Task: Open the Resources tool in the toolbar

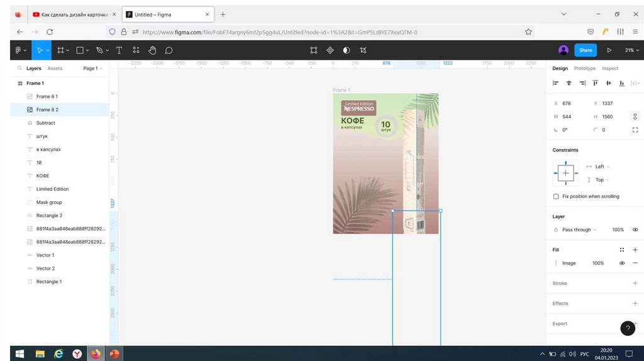Action: click(136, 50)
